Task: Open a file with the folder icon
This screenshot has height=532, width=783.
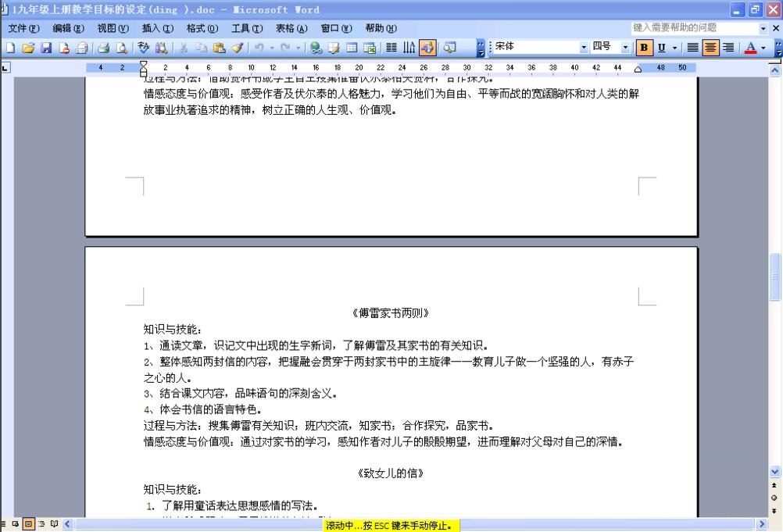Action: (x=28, y=48)
